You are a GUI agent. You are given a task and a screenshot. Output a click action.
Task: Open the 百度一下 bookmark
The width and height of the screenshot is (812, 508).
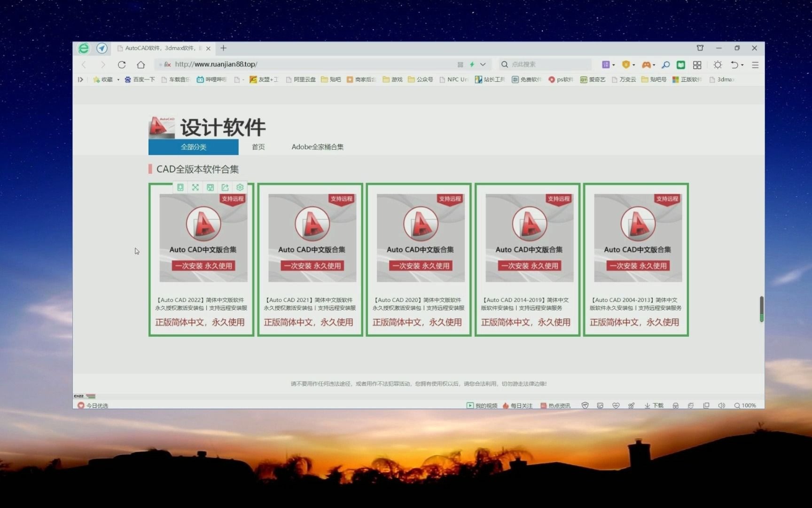[x=140, y=79]
